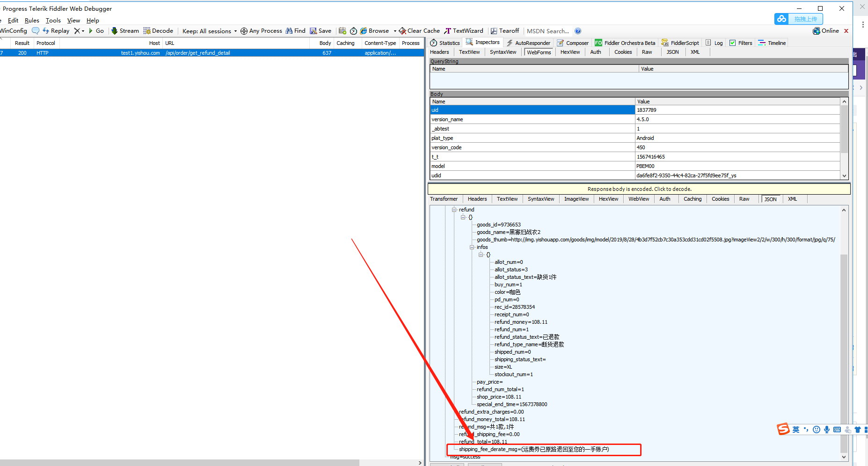Click the Sogou input method S icon
Screen dimensions: 868x466
(783, 429)
